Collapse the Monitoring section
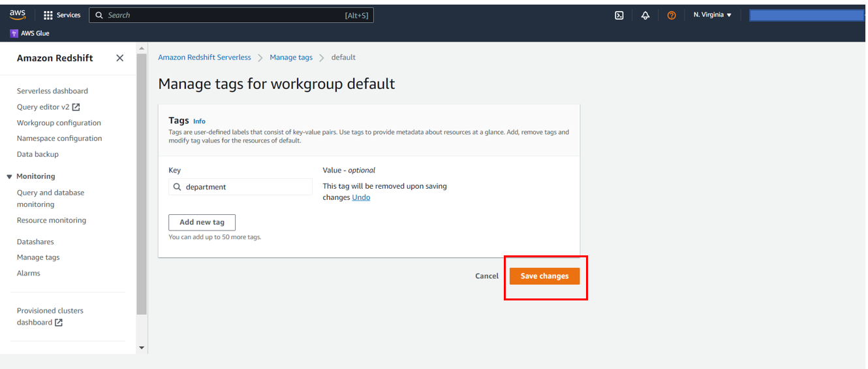Viewport: 868px width, 369px height. [x=10, y=176]
